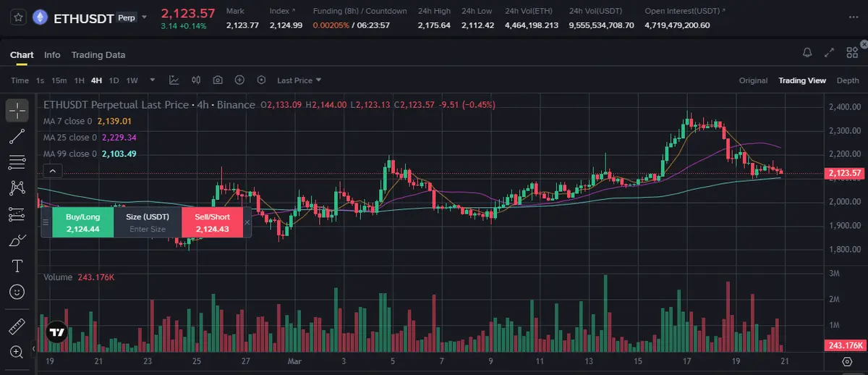The width and height of the screenshot is (868, 375).
Task: Switch to the Info tab
Action: click(x=52, y=55)
